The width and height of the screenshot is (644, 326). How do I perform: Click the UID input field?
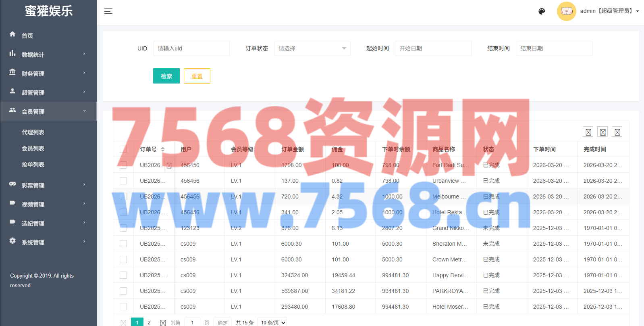pos(191,48)
